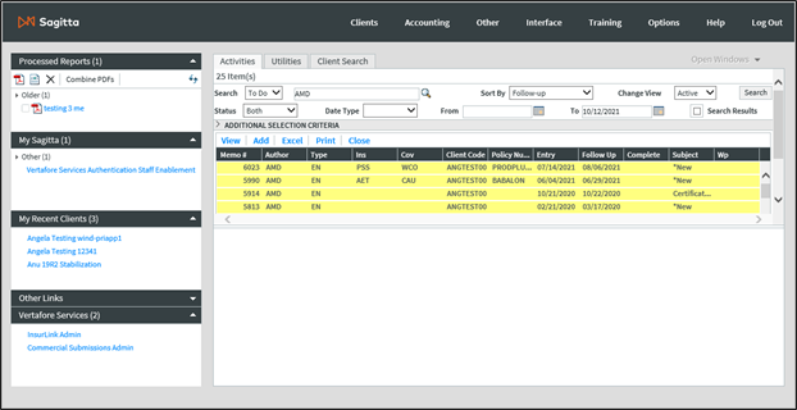Viewport: 797px width, 410px height.
Task: Open the Sort By Follow-up dropdown
Action: (x=550, y=93)
